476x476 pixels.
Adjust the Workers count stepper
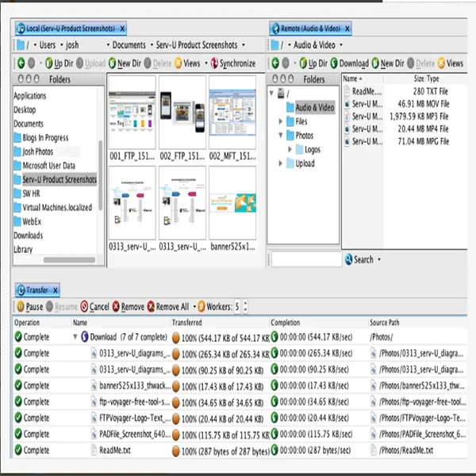245,306
